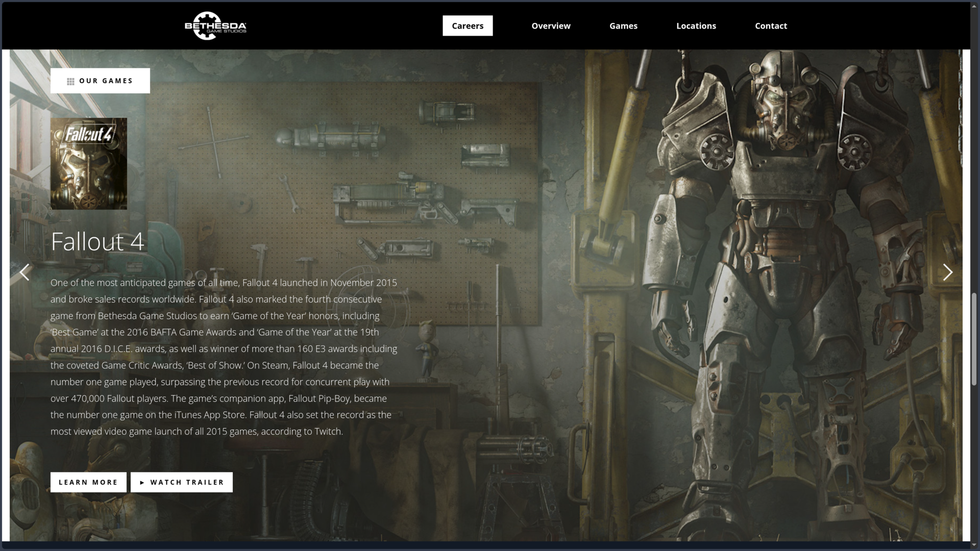
Task: Open the Overview nav item
Action: click(x=551, y=26)
